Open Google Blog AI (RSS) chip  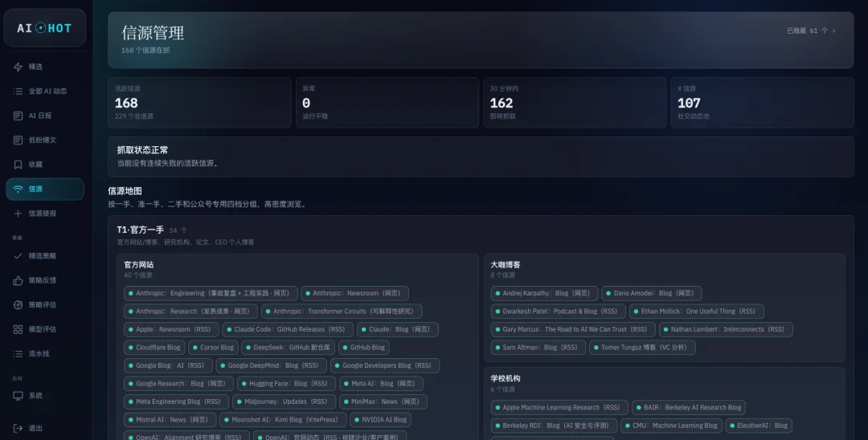(168, 365)
